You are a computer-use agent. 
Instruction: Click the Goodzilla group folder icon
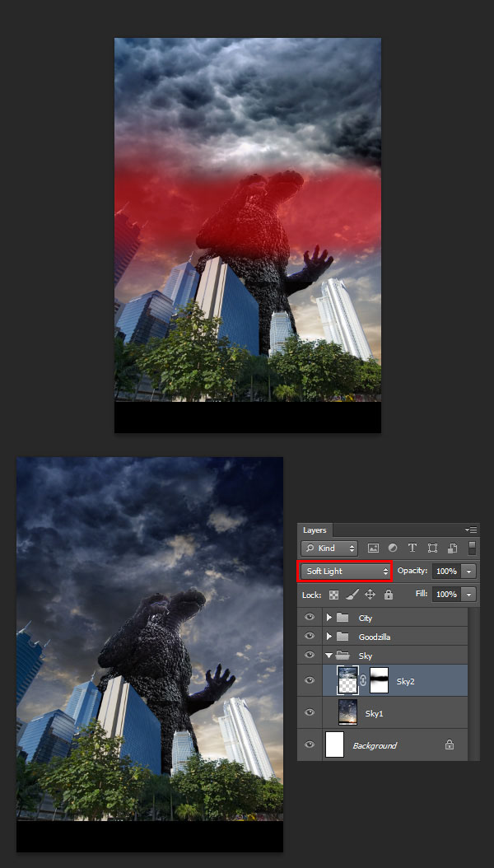coord(343,636)
